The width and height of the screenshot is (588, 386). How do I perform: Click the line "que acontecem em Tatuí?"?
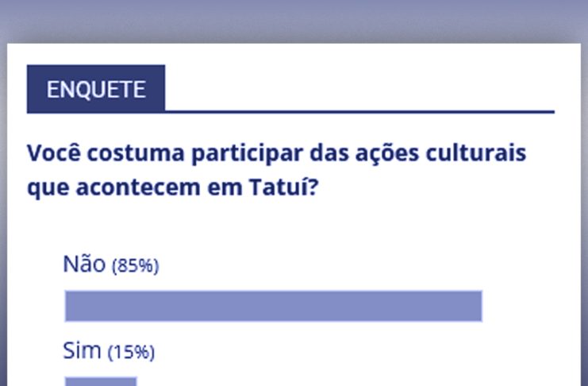click(171, 190)
